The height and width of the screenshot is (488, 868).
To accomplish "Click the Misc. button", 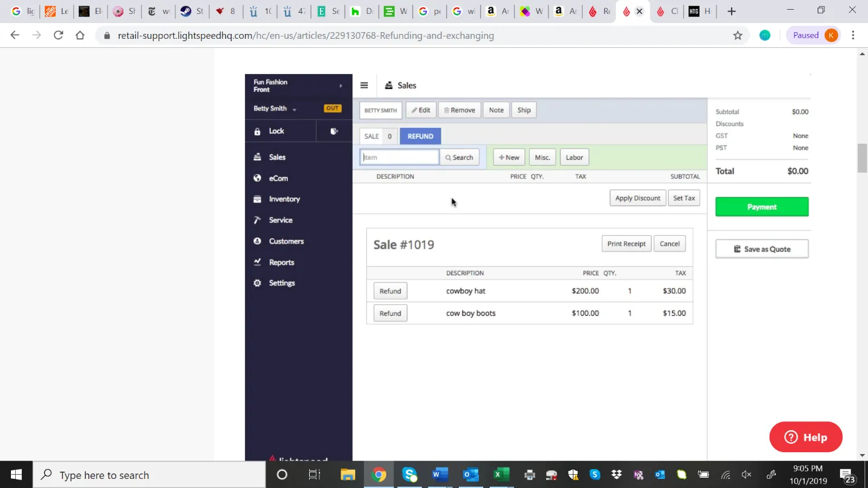I will click(x=542, y=158).
